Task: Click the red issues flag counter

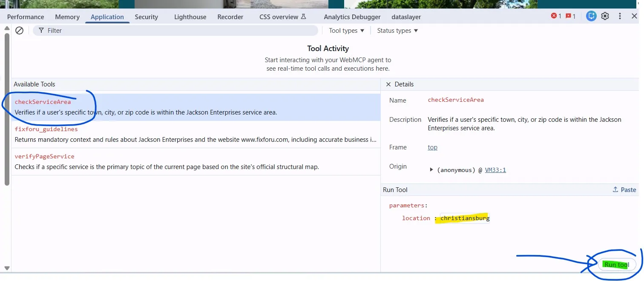Action: click(570, 16)
